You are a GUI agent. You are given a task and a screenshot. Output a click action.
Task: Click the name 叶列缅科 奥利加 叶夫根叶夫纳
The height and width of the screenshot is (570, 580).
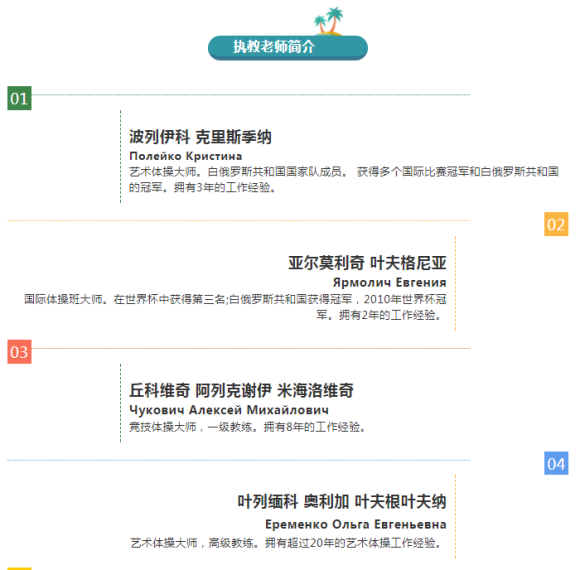(x=342, y=502)
